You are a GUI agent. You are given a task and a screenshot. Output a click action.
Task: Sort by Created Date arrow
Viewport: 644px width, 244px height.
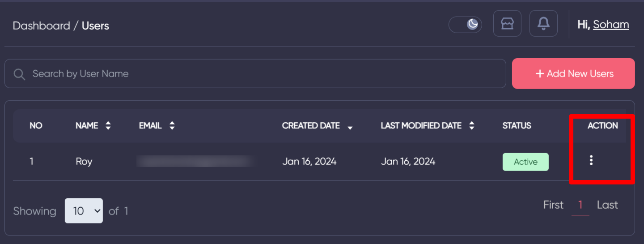point(350,128)
